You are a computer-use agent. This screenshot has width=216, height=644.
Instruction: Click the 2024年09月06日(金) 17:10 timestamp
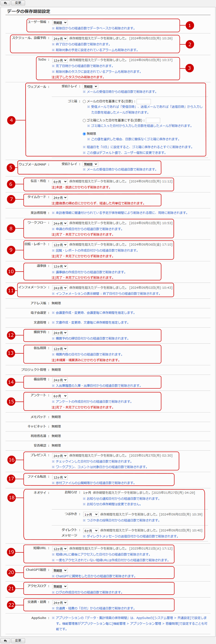pyautogui.click(x=151, y=244)
